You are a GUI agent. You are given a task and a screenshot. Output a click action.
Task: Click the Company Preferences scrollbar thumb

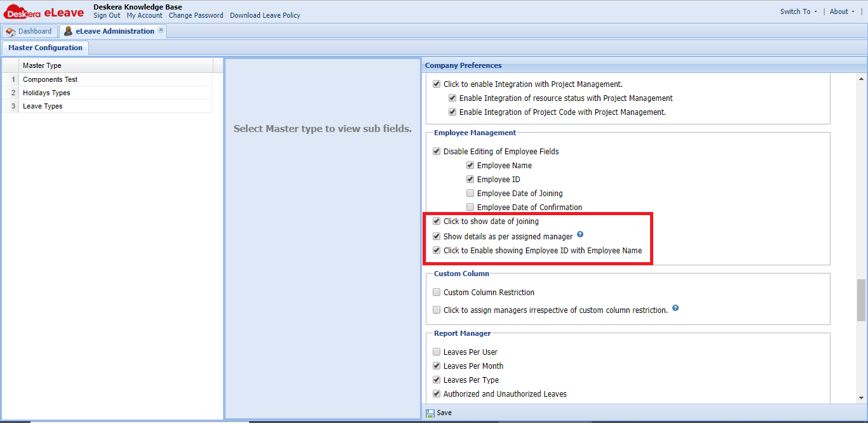coord(861,300)
